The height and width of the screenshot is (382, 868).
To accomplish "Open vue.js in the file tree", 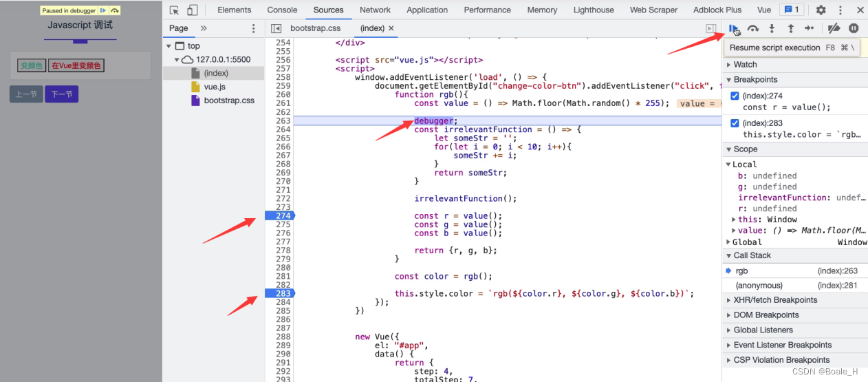I will coord(215,87).
